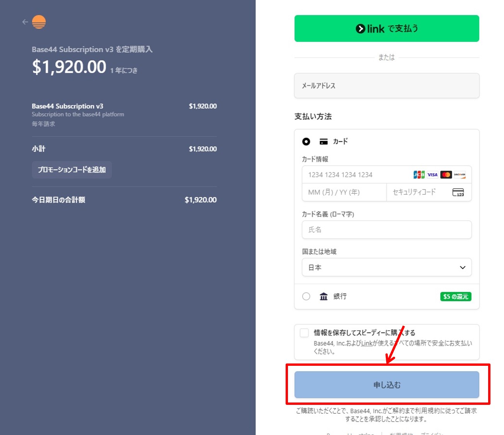Click the 申し込む subscribe button

387,385
